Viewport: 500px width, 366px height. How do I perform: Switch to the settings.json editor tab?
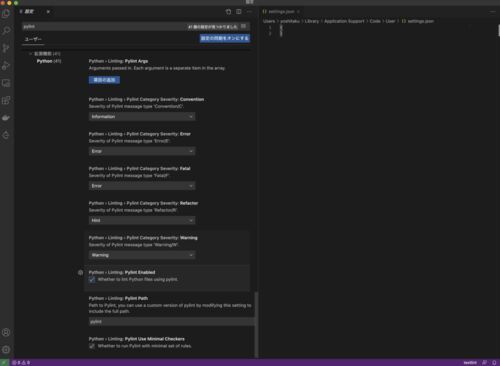tap(281, 12)
